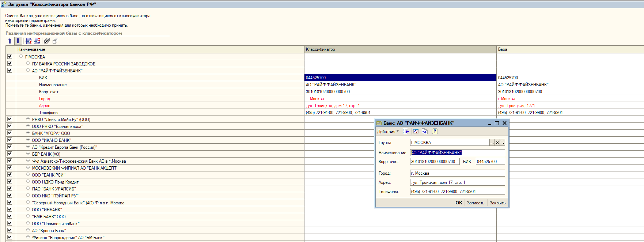Collapse the АО "РАЙФФАЙЗЕНБАНК" node
The width and height of the screenshot is (644, 242).
28,70
